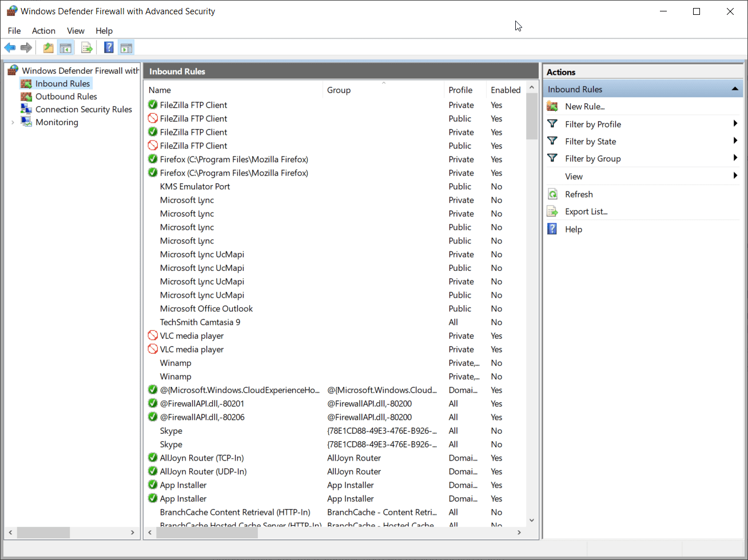The height and width of the screenshot is (560, 748).
Task: Expand the Monitoring tree node
Action: tap(13, 122)
